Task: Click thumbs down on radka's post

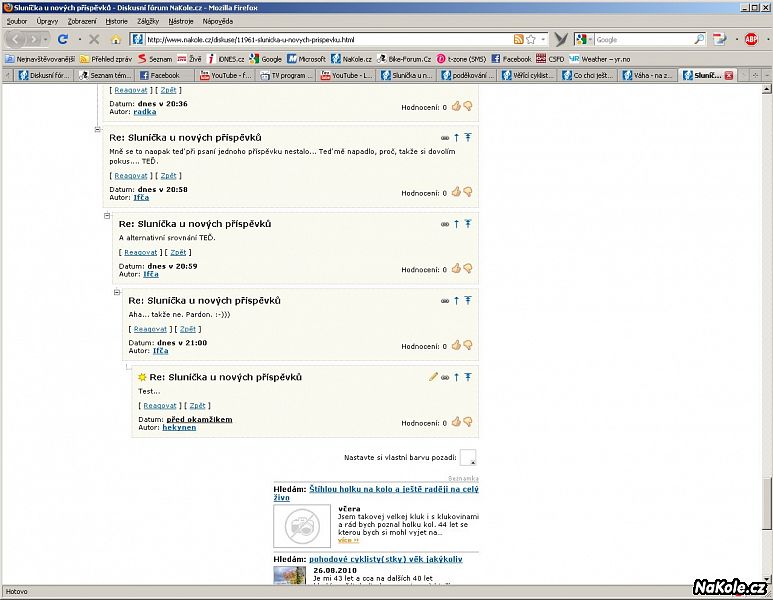Action: click(x=467, y=105)
